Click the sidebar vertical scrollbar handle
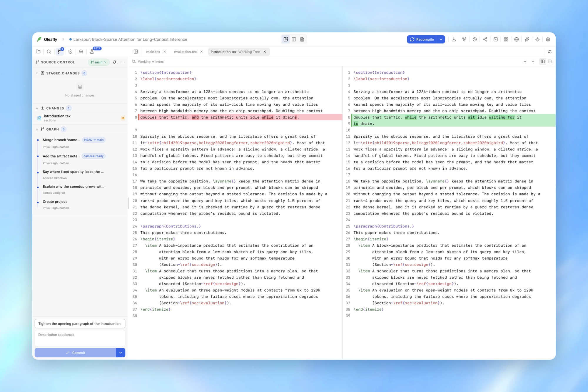The image size is (588, 392). pos(128,203)
